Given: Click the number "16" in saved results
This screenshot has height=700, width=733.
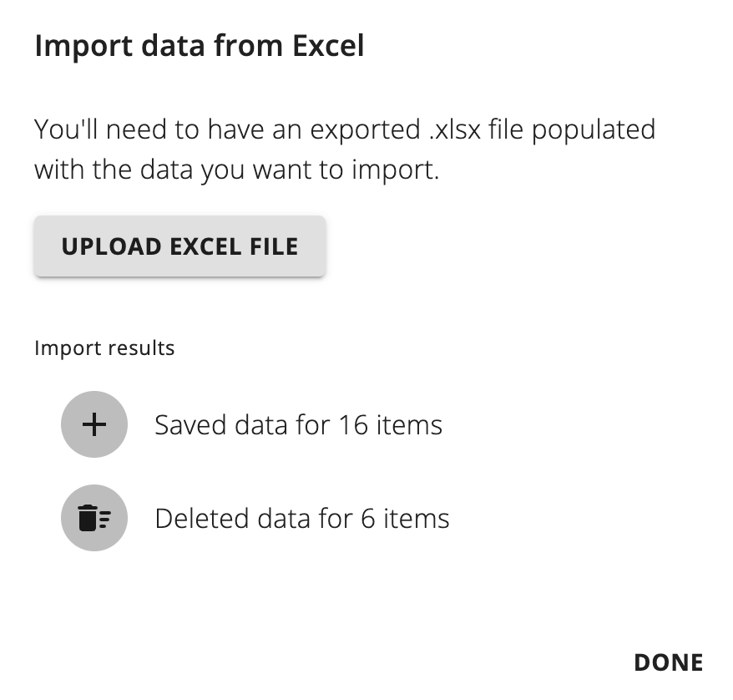Looking at the screenshot, I should click(x=353, y=425).
